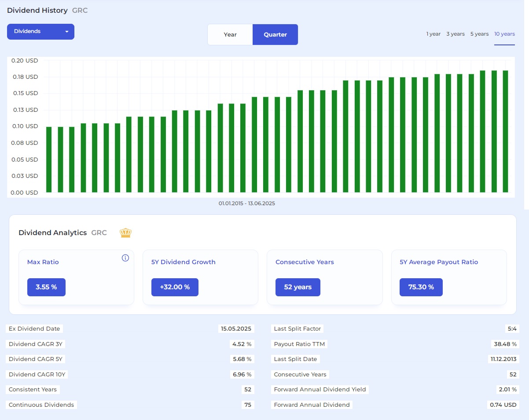This screenshot has width=529, height=420.
Task: Click the Last Split Date label
Action: coord(295,359)
